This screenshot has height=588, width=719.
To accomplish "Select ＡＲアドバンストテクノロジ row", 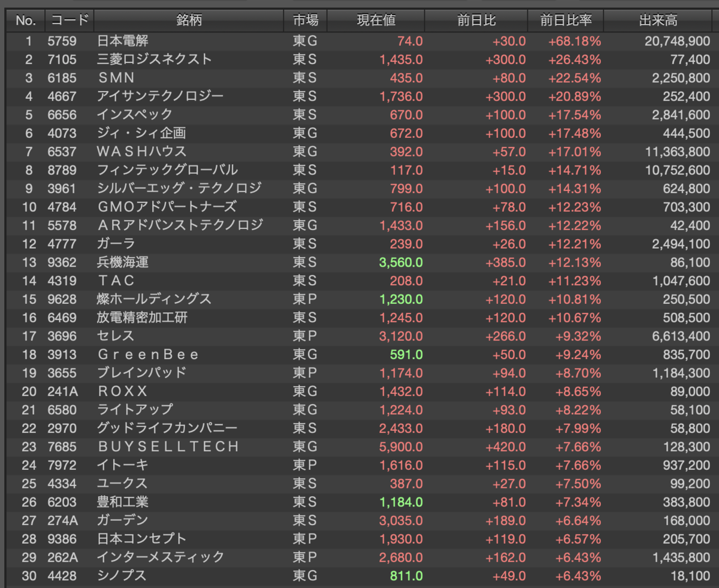I will point(359,225).
